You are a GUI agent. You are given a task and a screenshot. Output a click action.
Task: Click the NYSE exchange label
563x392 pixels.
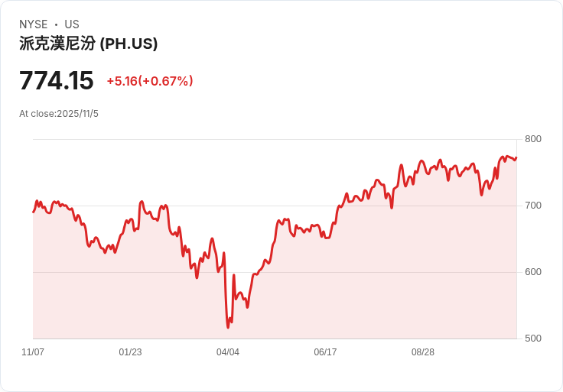click(34, 24)
